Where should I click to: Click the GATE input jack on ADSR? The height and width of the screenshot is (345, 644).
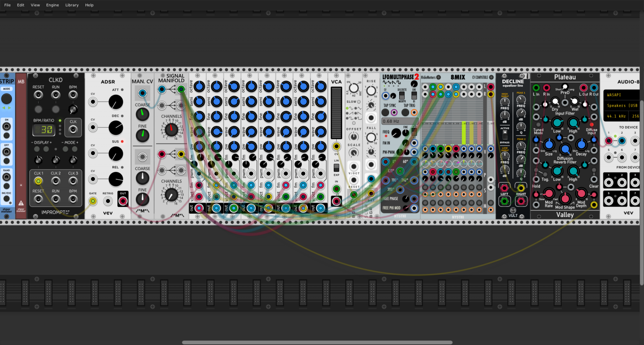(x=93, y=201)
